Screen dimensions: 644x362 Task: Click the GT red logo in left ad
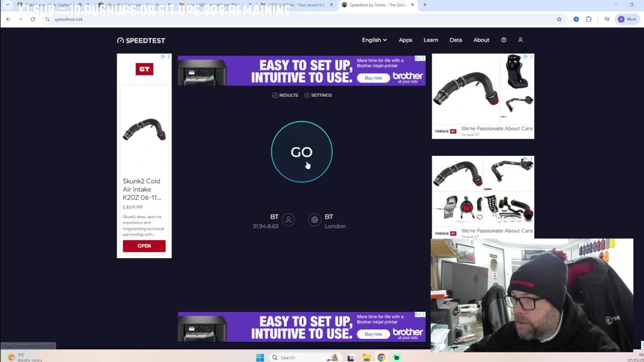[144, 69]
